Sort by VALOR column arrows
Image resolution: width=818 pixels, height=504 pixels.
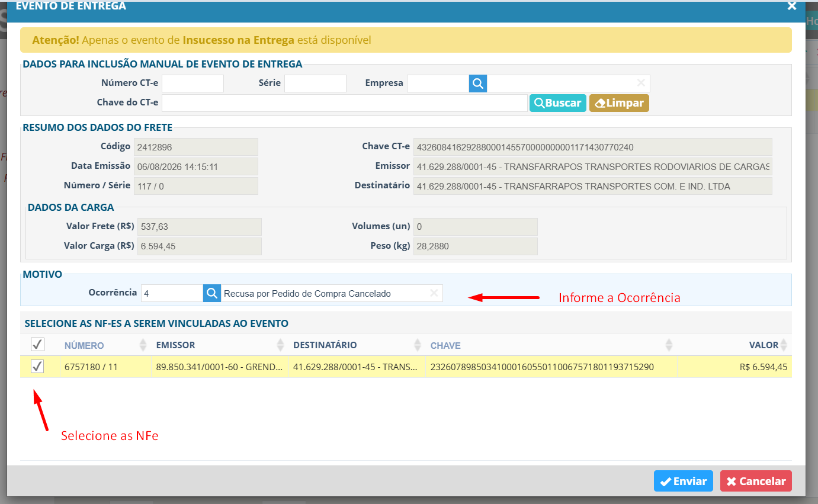point(784,345)
